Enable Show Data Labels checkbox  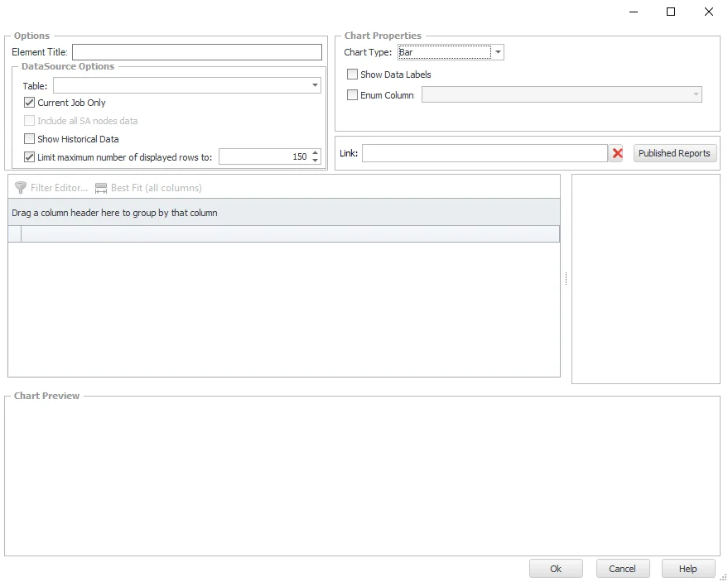click(352, 75)
